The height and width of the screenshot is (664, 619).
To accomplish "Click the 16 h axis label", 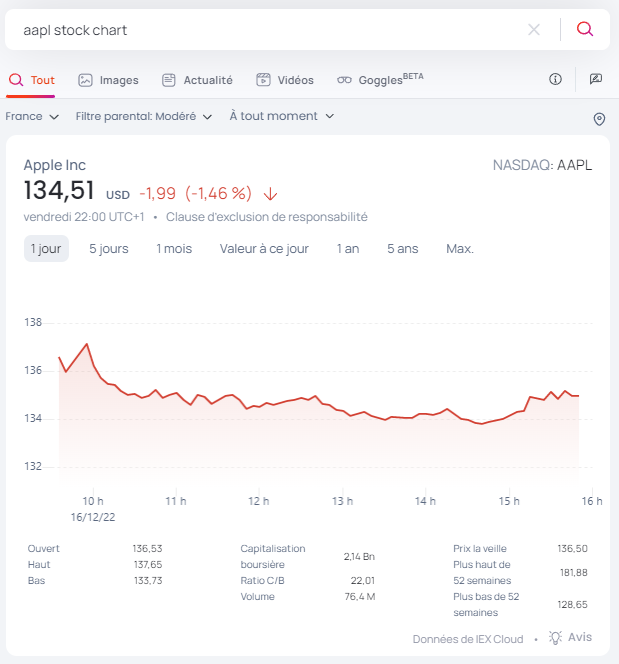I will coord(591,501).
